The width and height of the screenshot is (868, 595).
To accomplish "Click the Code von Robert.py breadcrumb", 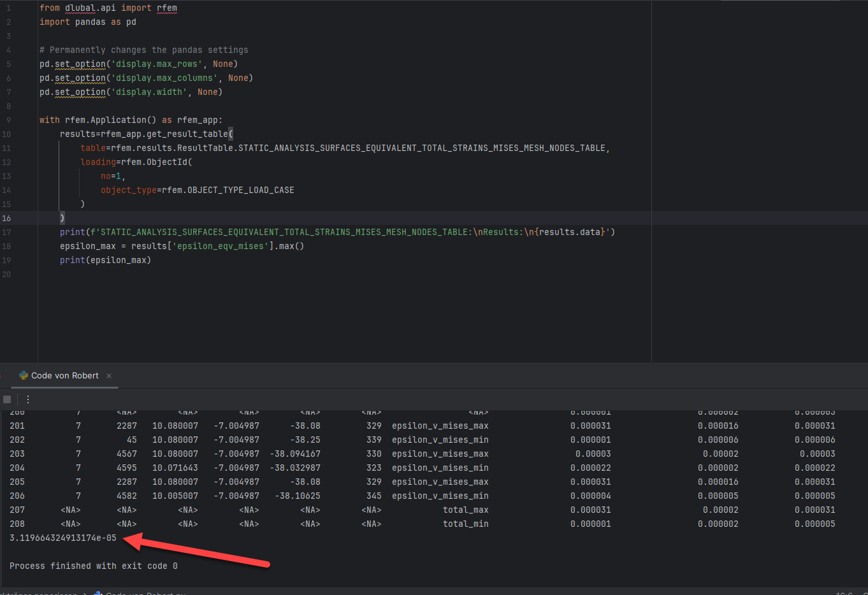I will 145,593.
